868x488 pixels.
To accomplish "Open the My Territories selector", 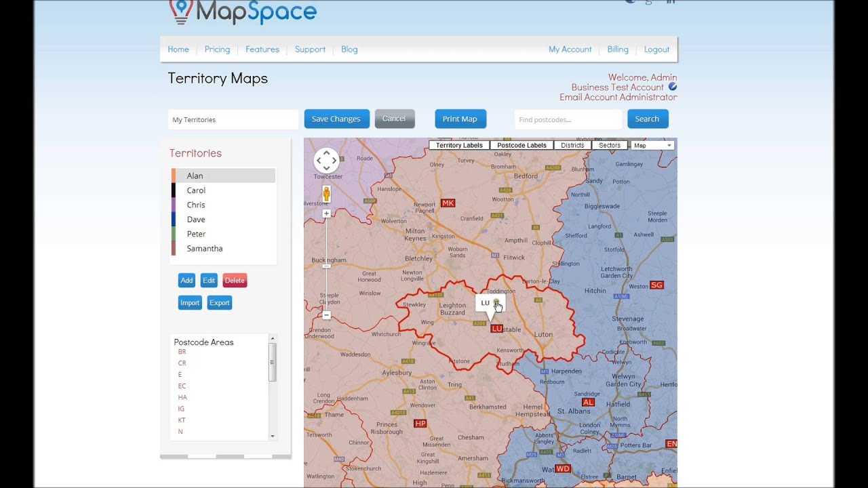I will click(x=233, y=119).
